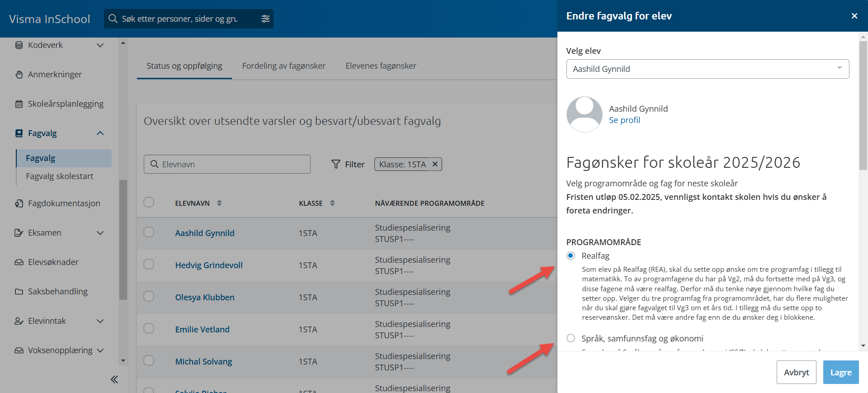Screen dimensions: 868x393
Task: Click the Elevinntak person icon
Action: tap(19, 321)
